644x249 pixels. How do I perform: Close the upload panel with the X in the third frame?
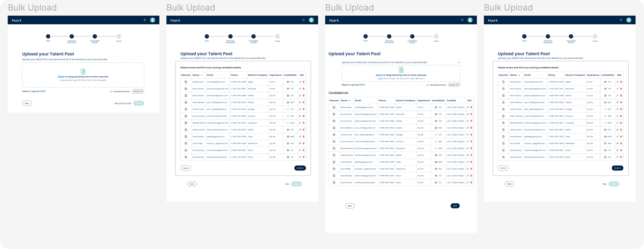(459, 62)
